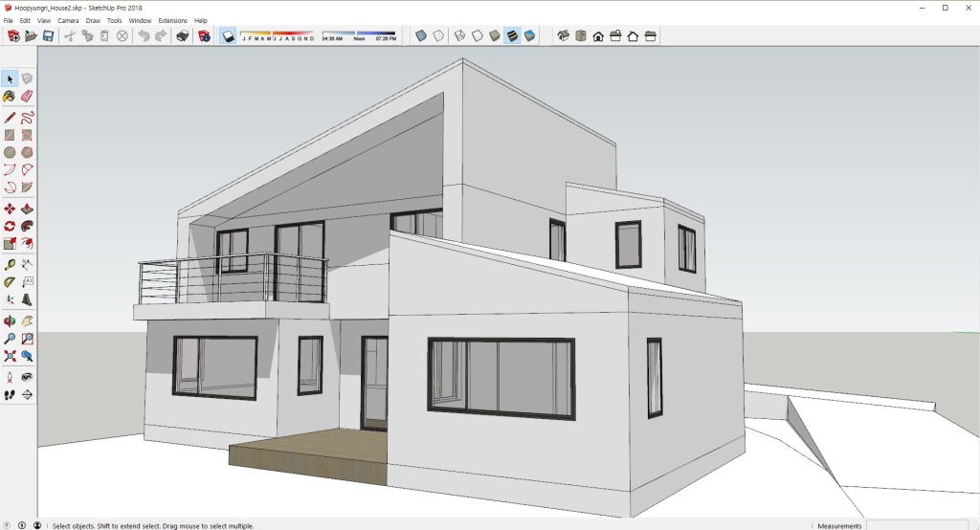Select the Zoom magnifier tool

point(10,339)
